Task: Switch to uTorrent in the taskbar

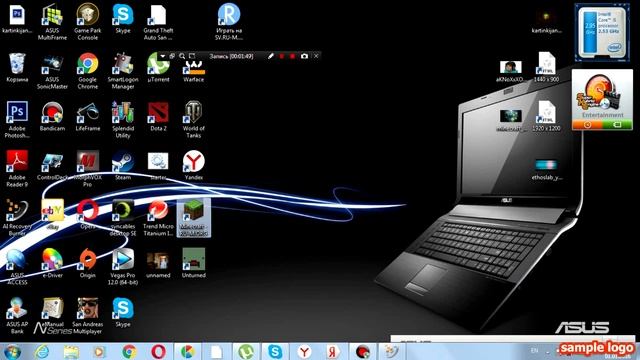Action: pyautogui.click(x=246, y=351)
